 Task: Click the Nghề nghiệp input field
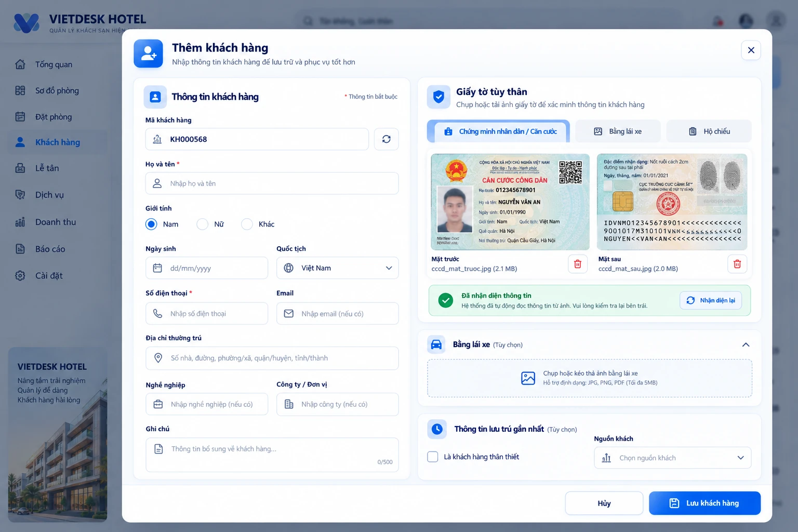click(207, 404)
